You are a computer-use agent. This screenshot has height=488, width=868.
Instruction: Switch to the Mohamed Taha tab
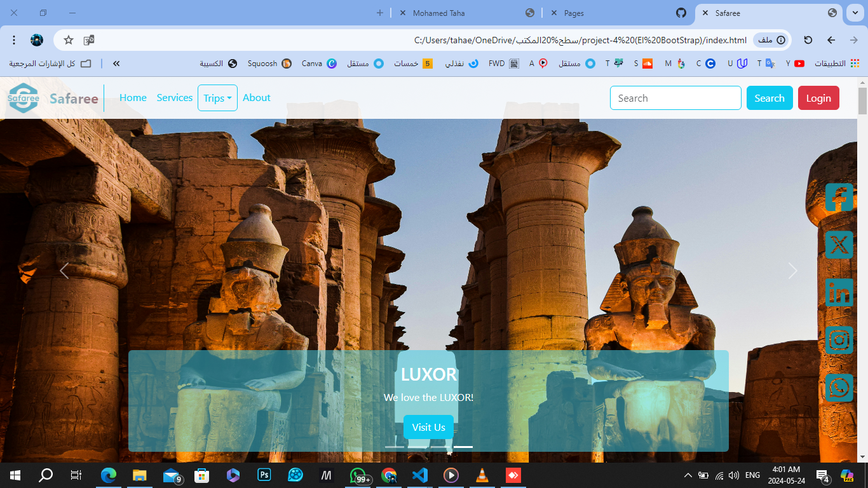(438, 13)
